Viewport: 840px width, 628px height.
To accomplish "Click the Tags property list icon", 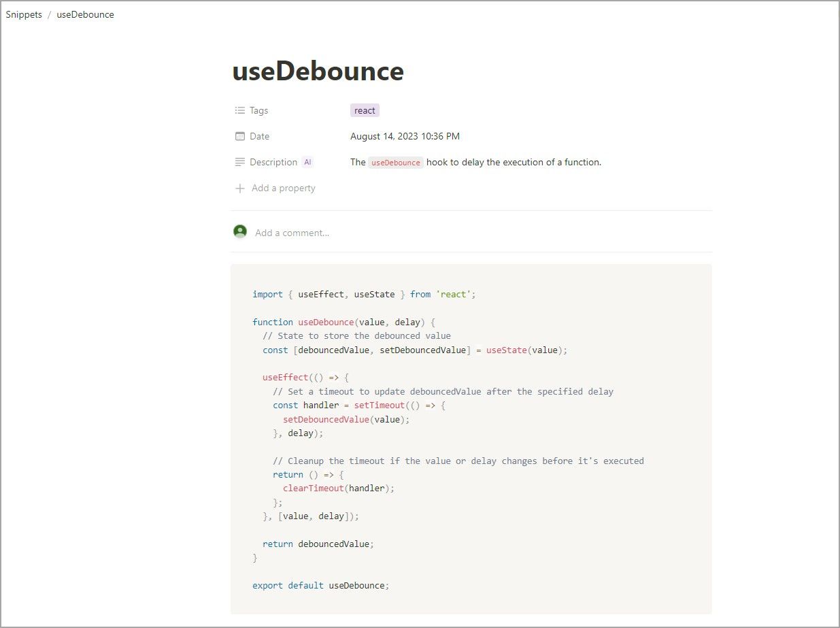I will [239, 110].
